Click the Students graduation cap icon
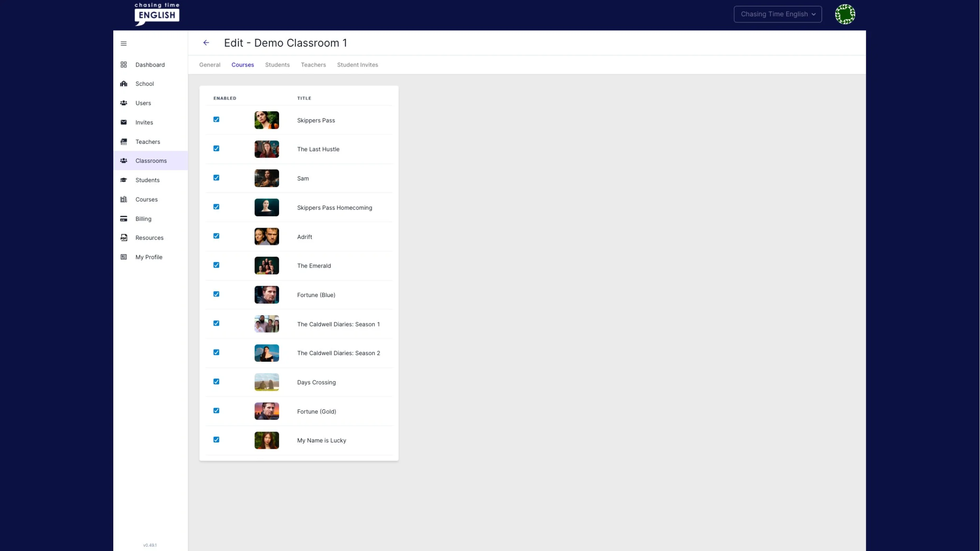The image size is (980, 551). (x=123, y=180)
